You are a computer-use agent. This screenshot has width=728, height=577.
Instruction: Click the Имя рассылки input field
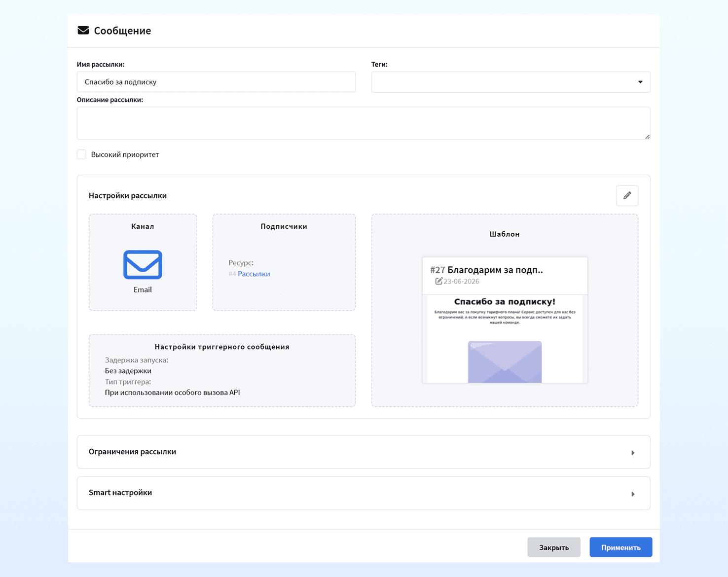pyautogui.click(x=216, y=82)
